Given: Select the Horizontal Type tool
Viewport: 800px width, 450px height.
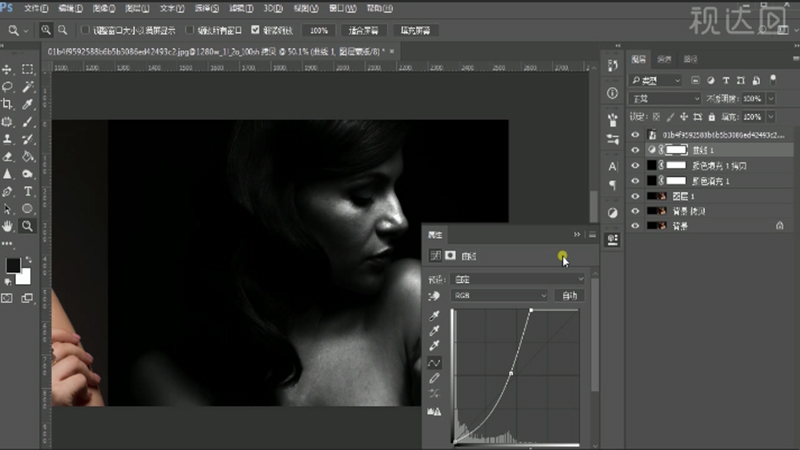Looking at the screenshot, I should 28,191.
